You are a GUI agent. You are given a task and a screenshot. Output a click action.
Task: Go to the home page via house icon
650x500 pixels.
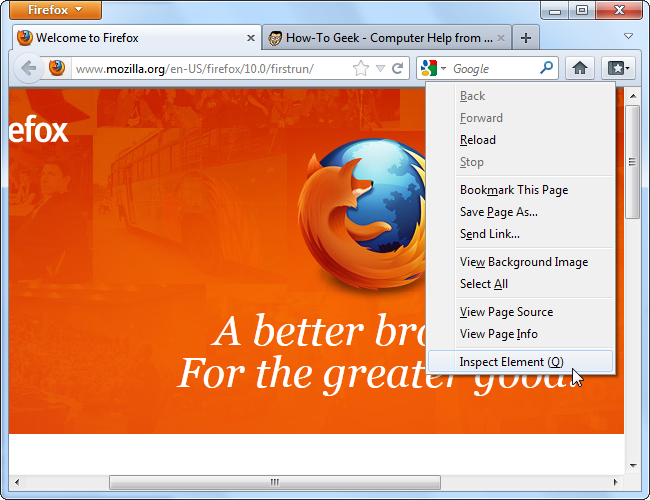(578, 69)
